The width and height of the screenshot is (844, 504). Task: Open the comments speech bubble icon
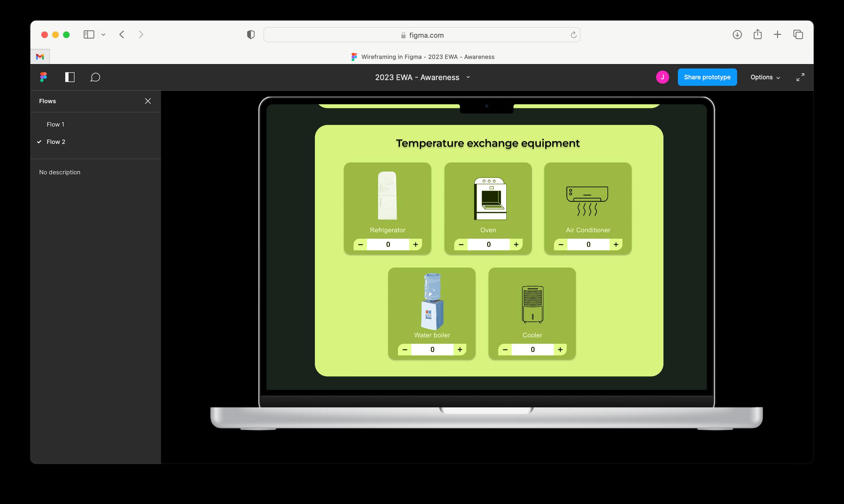pos(95,77)
